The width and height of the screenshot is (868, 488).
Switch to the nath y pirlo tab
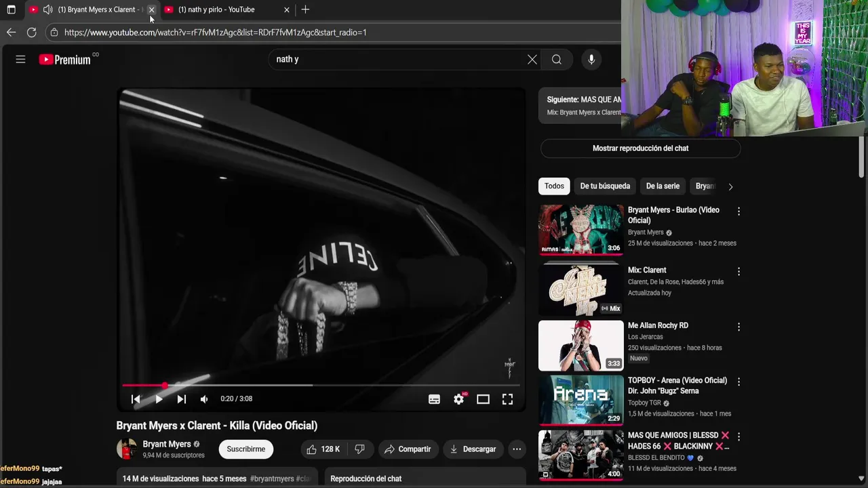tap(216, 9)
